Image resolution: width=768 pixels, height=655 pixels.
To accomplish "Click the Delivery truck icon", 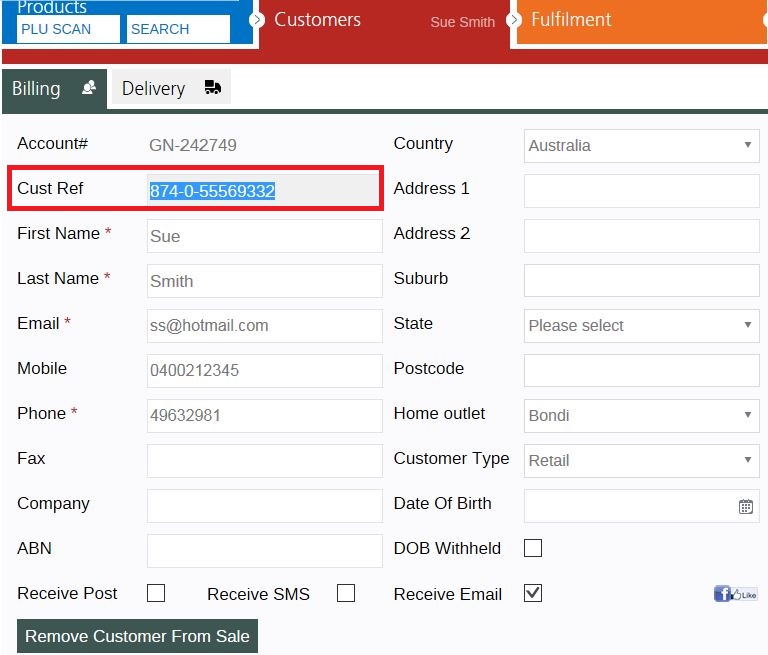I will coord(213,87).
